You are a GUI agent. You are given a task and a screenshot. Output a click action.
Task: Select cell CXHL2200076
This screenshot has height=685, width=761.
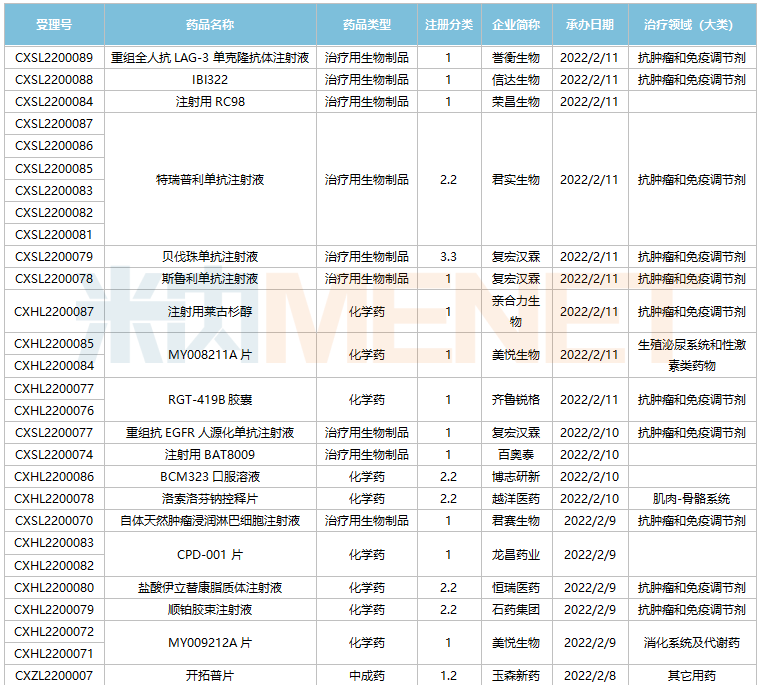(54, 411)
